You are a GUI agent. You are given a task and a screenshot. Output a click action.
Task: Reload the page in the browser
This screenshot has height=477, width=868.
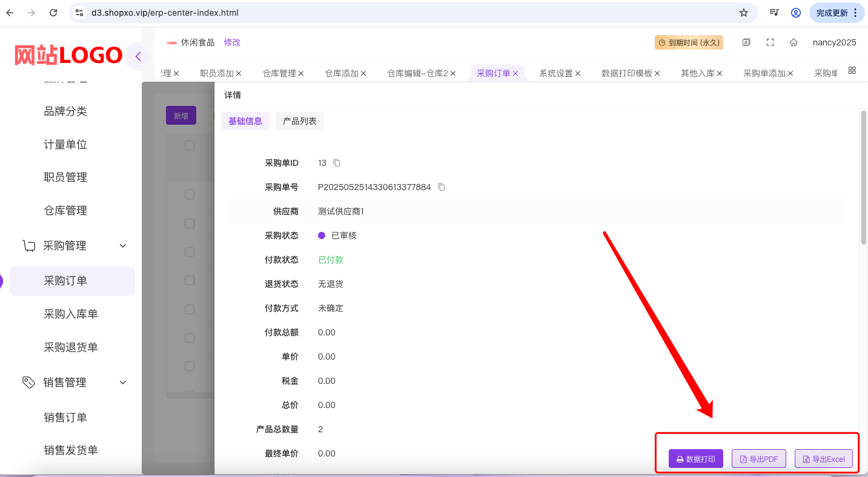(x=53, y=13)
